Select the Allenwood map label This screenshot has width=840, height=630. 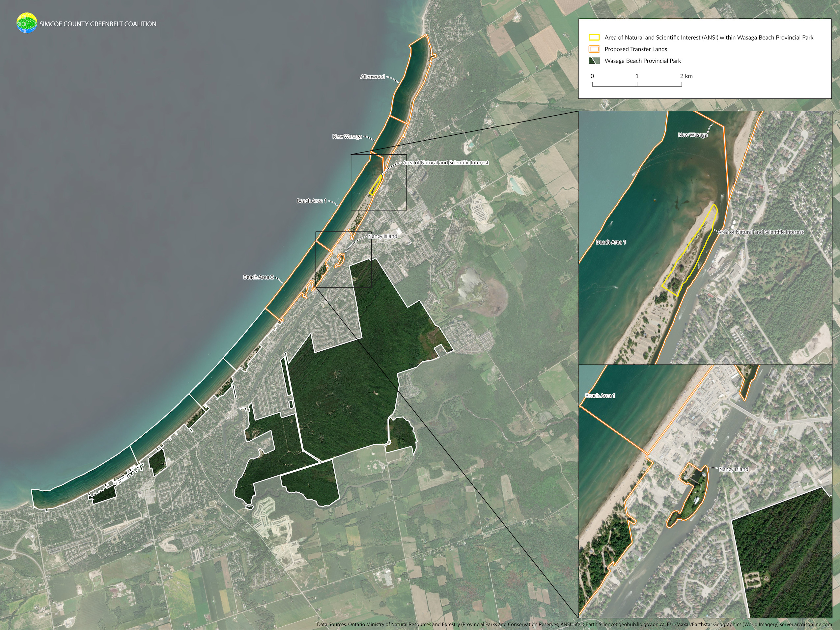pos(372,76)
